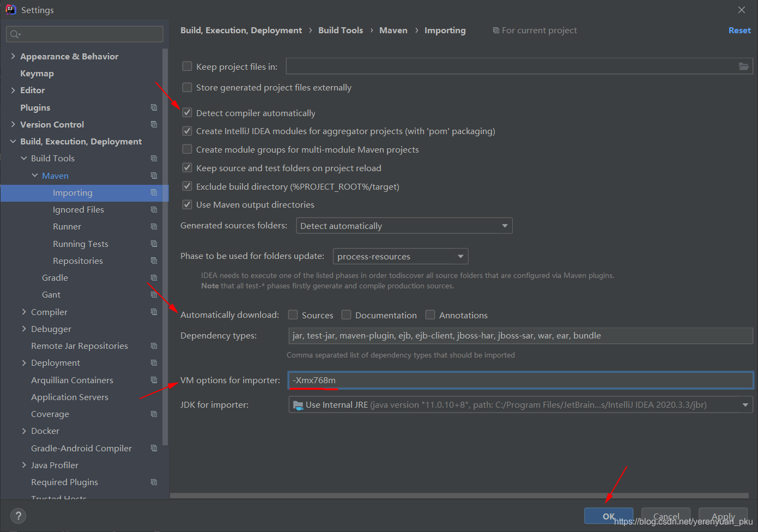Click the project-level icon beside Gradle
This screenshot has height=532, width=758.
coord(154,277)
